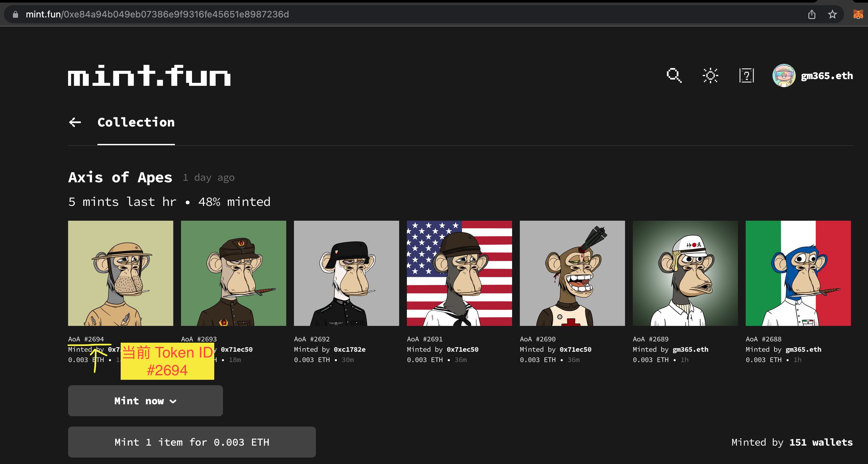
Task: Open the MetaMask fox extension
Action: point(858,14)
